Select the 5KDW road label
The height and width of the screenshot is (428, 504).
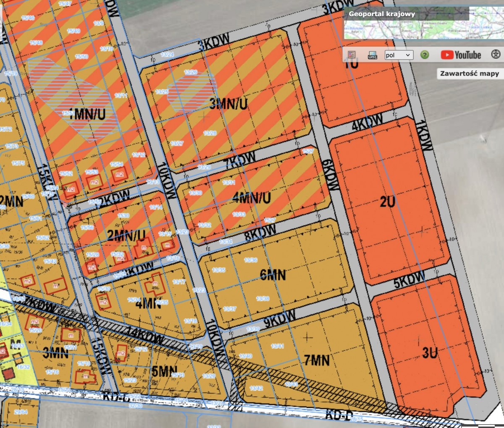pyautogui.click(x=409, y=280)
